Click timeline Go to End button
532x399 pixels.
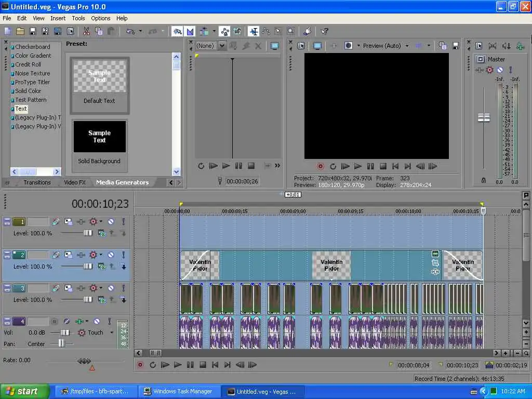(x=228, y=365)
